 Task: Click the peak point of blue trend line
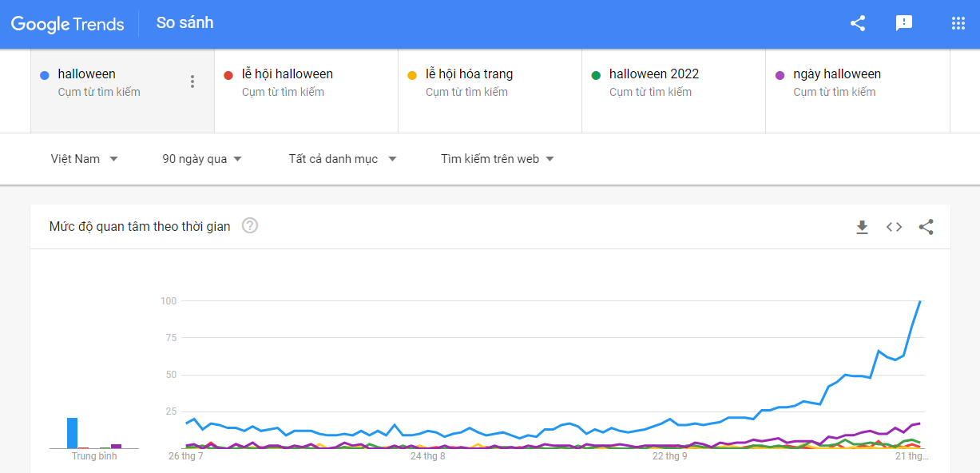tap(920, 301)
